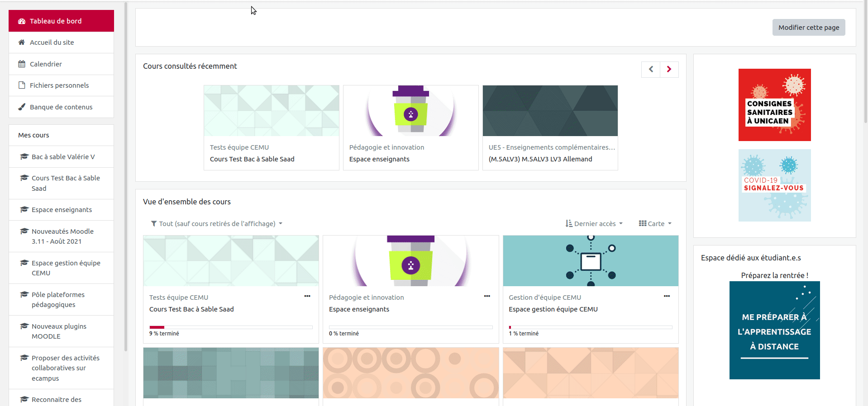Open three-dot menu on Espace enseignants card
The height and width of the screenshot is (406, 868).
pyautogui.click(x=487, y=296)
